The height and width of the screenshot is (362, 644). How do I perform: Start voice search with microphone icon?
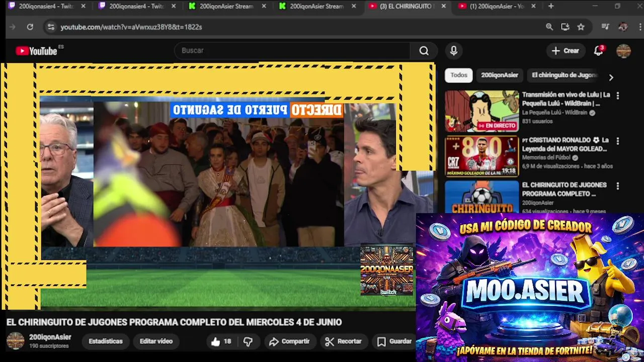pyautogui.click(x=454, y=51)
